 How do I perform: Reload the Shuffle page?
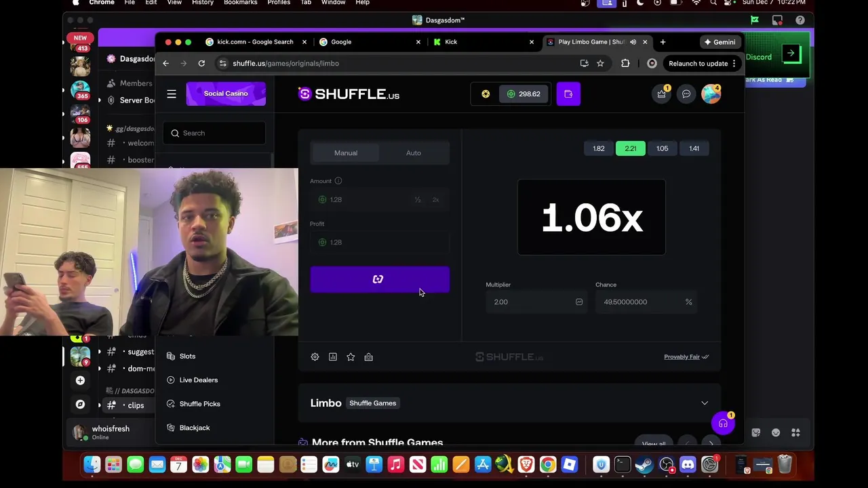201,63
